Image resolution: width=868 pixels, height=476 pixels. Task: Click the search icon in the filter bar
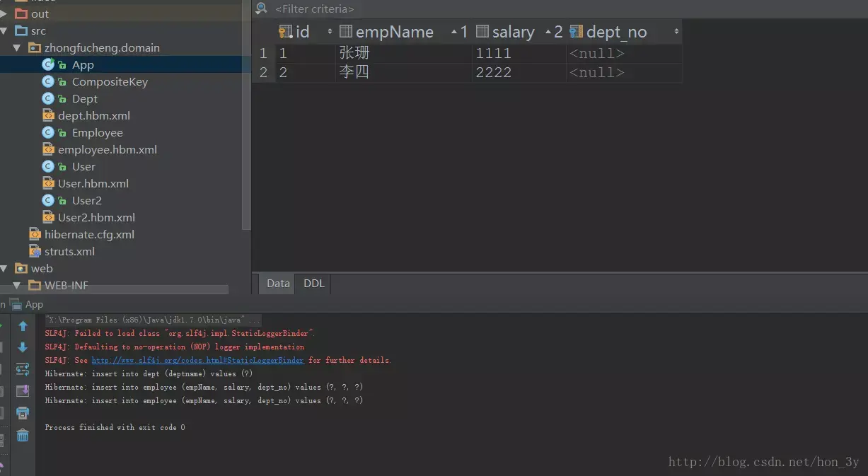[262, 8]
